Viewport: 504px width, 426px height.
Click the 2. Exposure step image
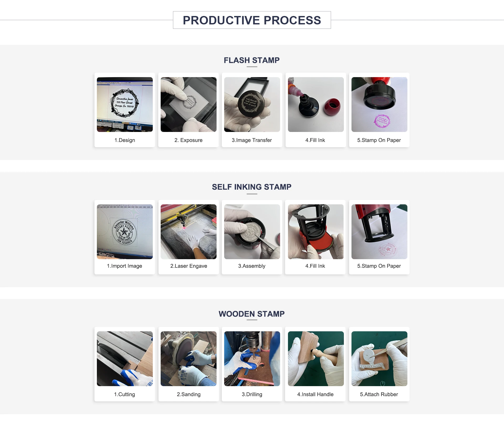pos(188,104)
